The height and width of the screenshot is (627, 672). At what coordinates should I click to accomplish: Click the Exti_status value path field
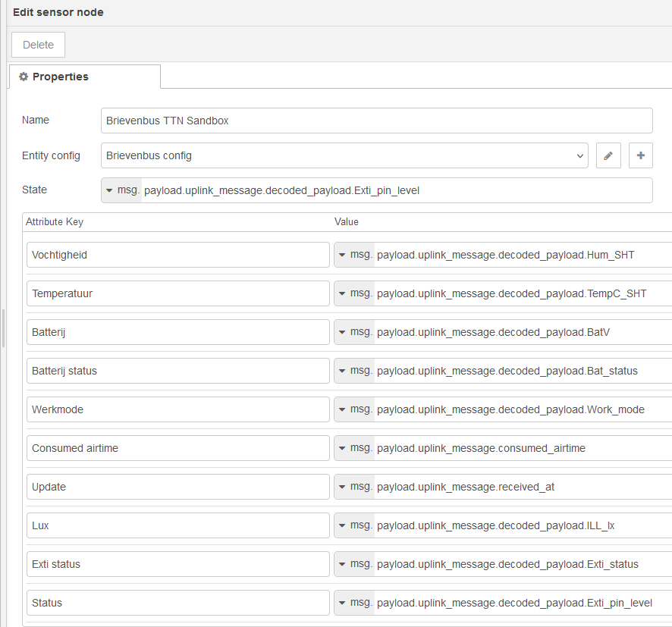[523, 564]
